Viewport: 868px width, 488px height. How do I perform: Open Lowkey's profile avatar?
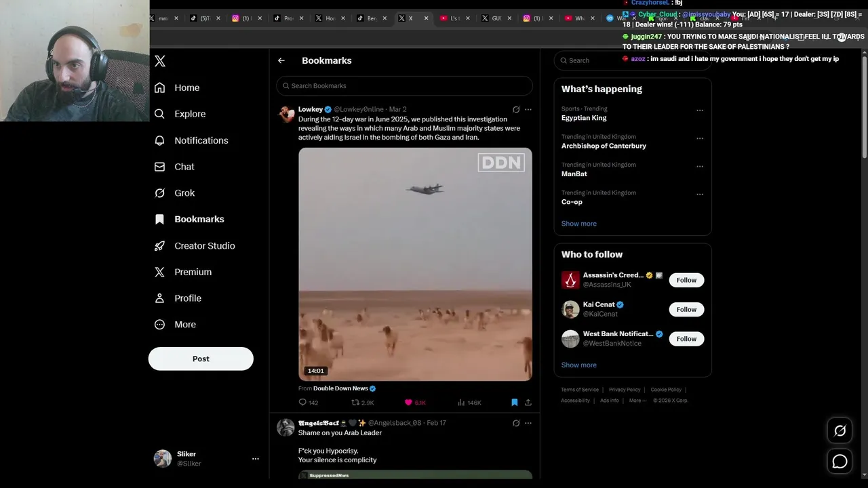click(286, 113)
